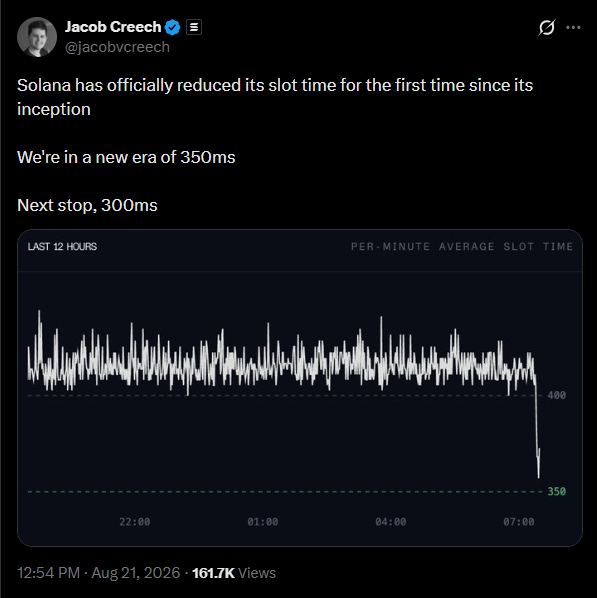Screen dimensions: 597x598
Task: Click the 01:00 time marker
Action: point(263,522)
